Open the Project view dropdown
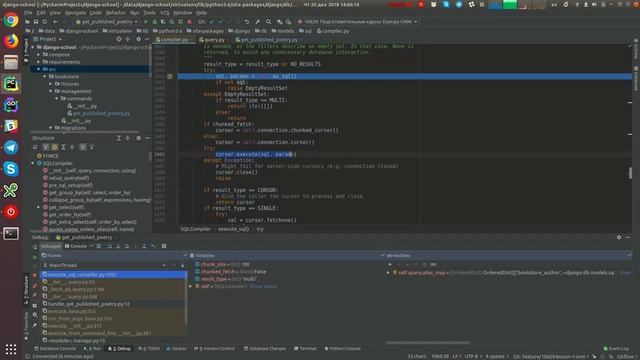 48,39
